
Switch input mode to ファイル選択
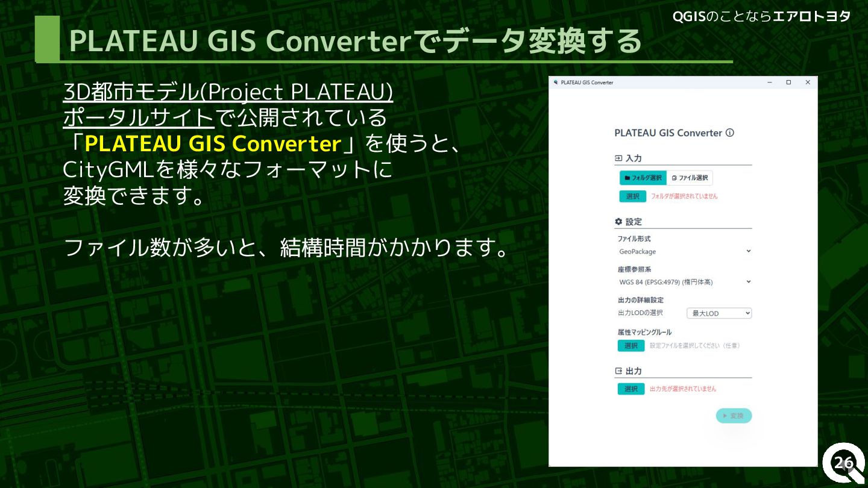tap(690, 178)
